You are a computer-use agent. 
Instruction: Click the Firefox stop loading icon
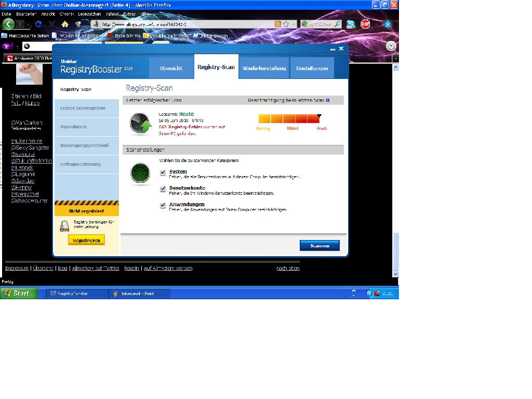51,24
